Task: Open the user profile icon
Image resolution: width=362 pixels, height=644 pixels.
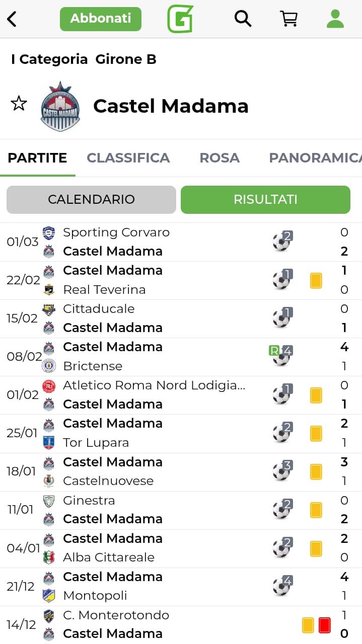Action: coord(335,19)
